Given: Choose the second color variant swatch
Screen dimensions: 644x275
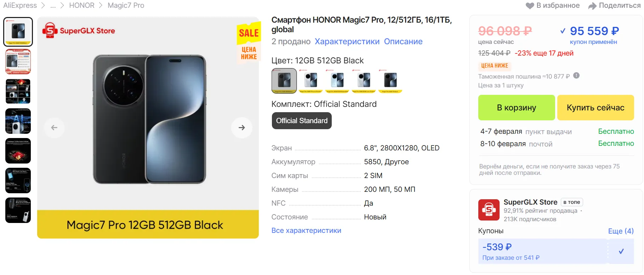Looking at the screenshot, I should point(310,81).
